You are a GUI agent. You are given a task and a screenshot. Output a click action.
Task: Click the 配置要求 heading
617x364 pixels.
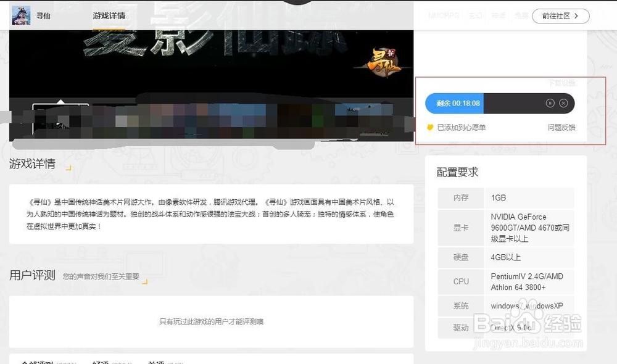pos(457,172)
